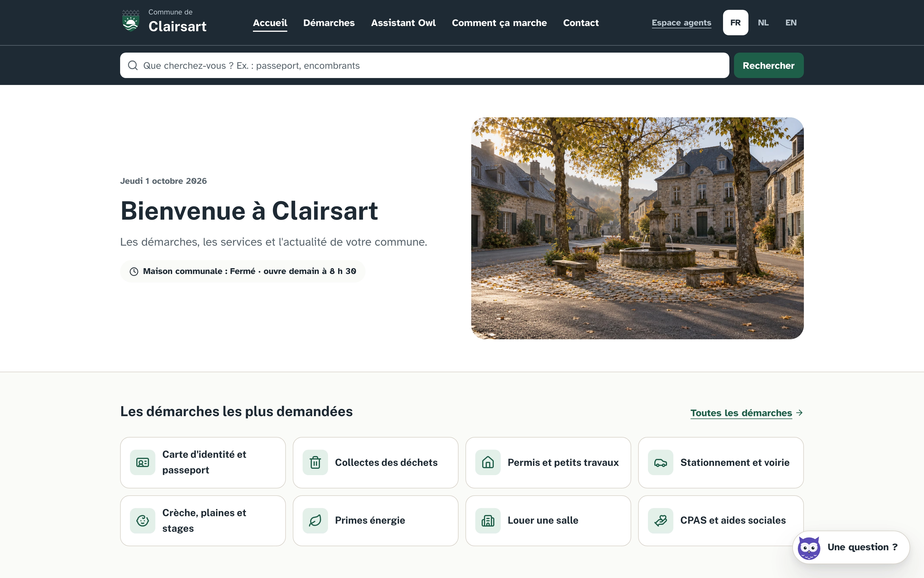Switch language to NL
The height and width of the screenshot is (578, 924).
click(763, 23)
